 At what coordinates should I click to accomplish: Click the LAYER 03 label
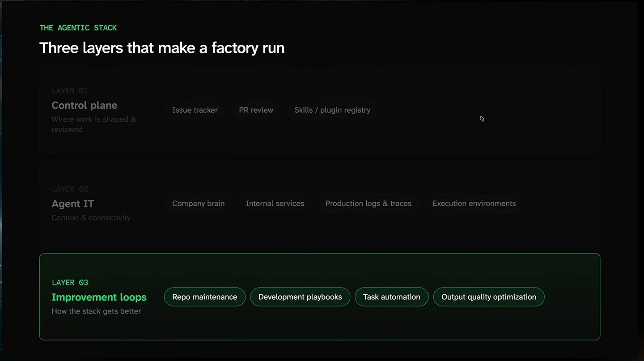click(70, 283)
